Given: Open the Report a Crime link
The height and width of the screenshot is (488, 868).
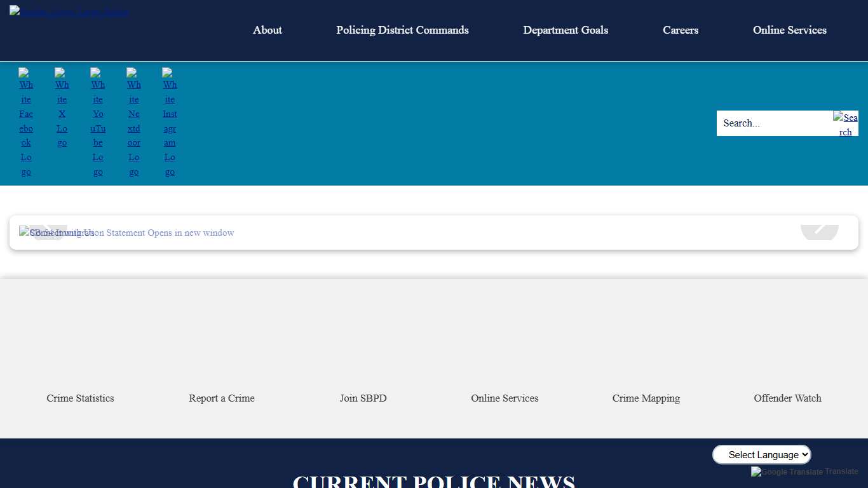Looking at the screenshot, I should coord(221,398).
